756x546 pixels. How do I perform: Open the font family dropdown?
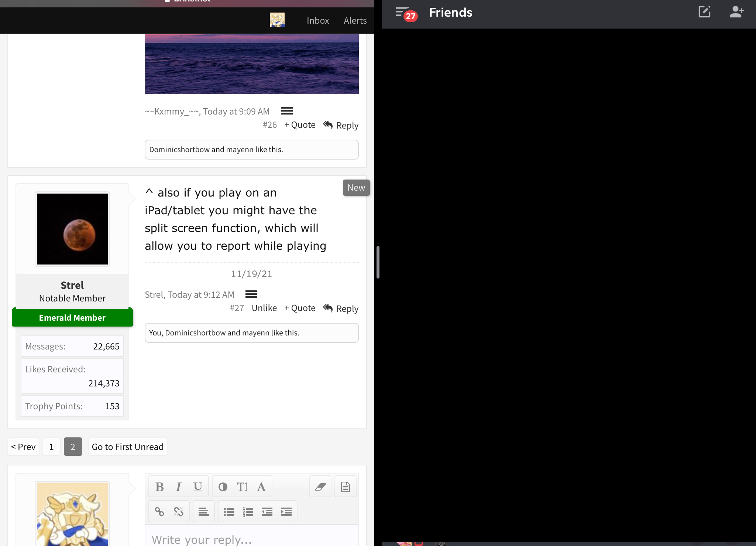point(261,487)
